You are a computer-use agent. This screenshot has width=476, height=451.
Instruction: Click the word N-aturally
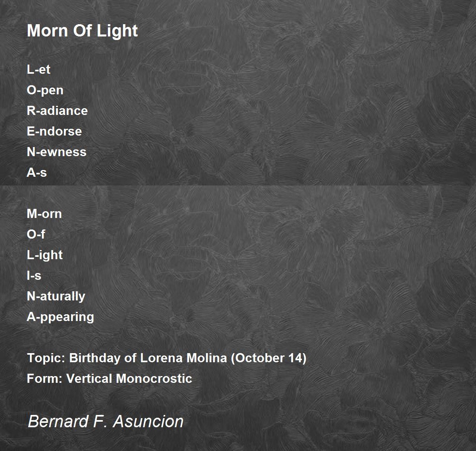tap(56, 296)
